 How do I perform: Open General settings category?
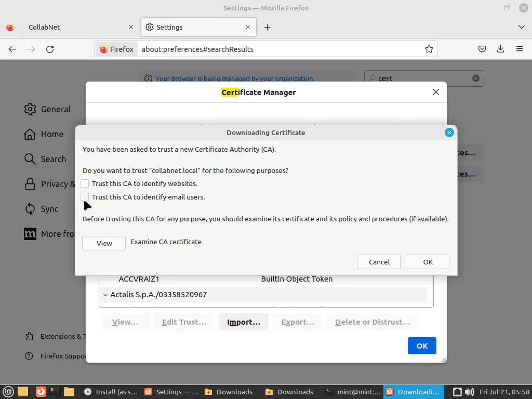click(x=47, y=109)
